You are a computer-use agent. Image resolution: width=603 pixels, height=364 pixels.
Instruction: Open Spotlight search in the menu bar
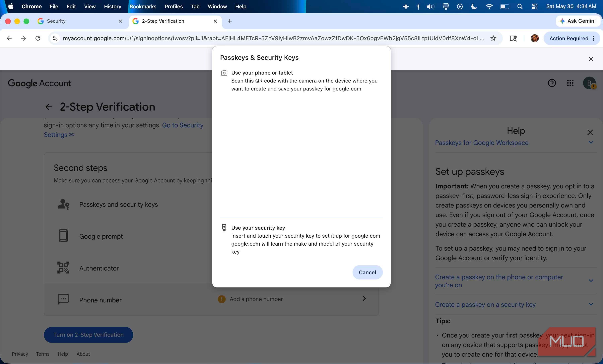click(x=520, y=7)
